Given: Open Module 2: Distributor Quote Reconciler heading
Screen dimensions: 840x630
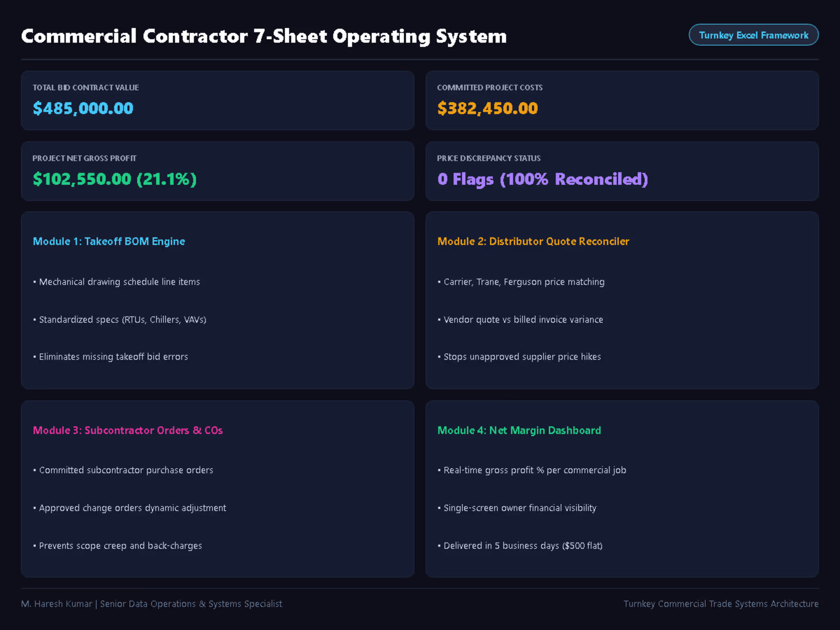Looking at the screenshot, I should (533, 241).
